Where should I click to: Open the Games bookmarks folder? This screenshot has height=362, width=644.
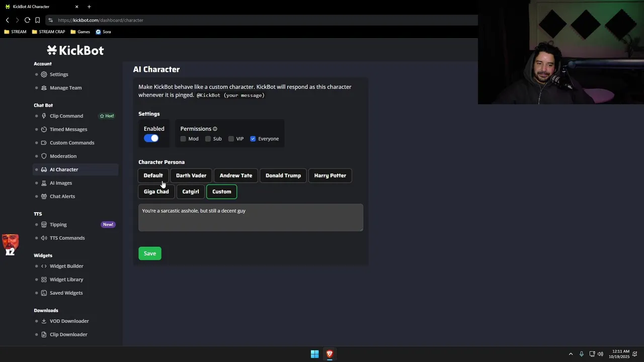80,32
